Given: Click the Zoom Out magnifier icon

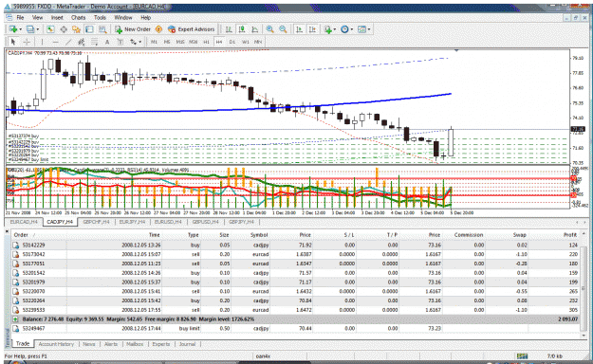Looking at the screenshot, I should [283, 29].
